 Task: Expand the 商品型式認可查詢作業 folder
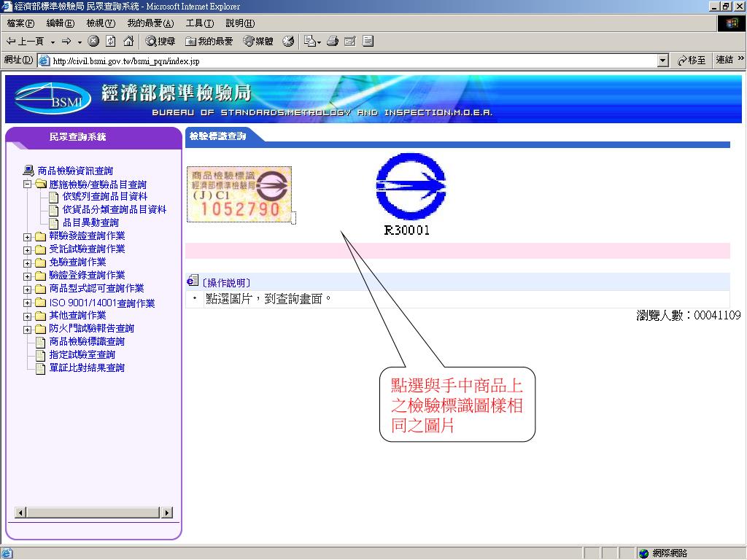point(27,289)
